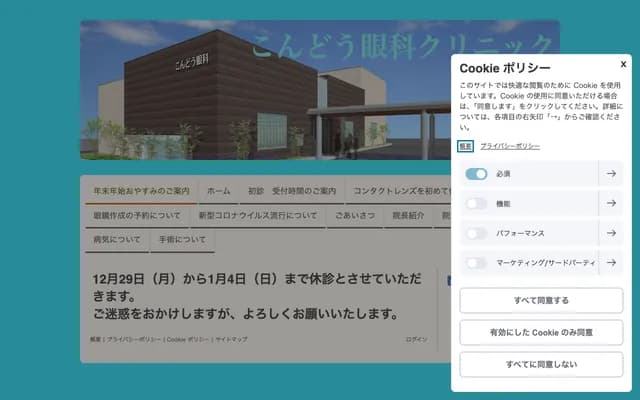This screenshot has width=640, height=400.
Task: Enable the 機能 cookie switch
Action: coord(476,203)
